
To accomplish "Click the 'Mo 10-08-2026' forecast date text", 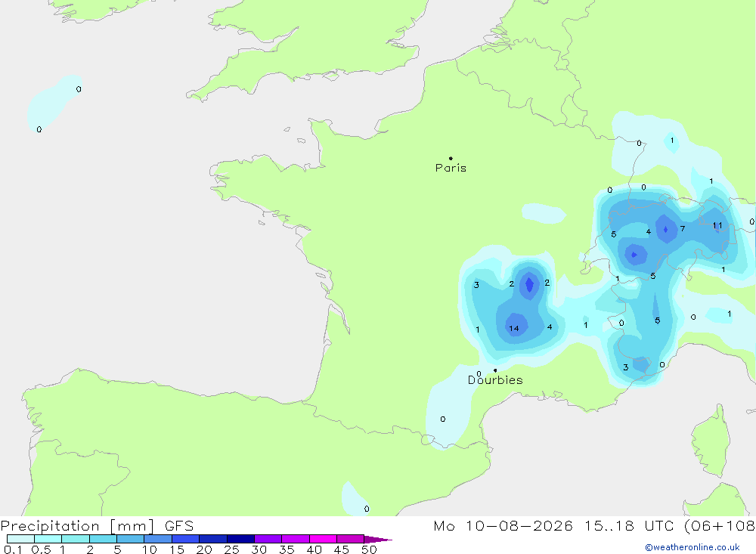I will (503, 526).
